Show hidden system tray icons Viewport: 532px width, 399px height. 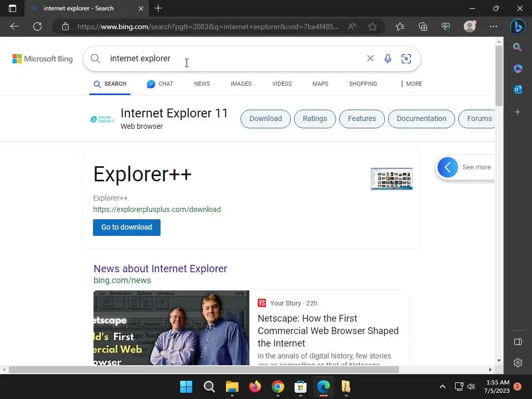(x=443, y=387)
